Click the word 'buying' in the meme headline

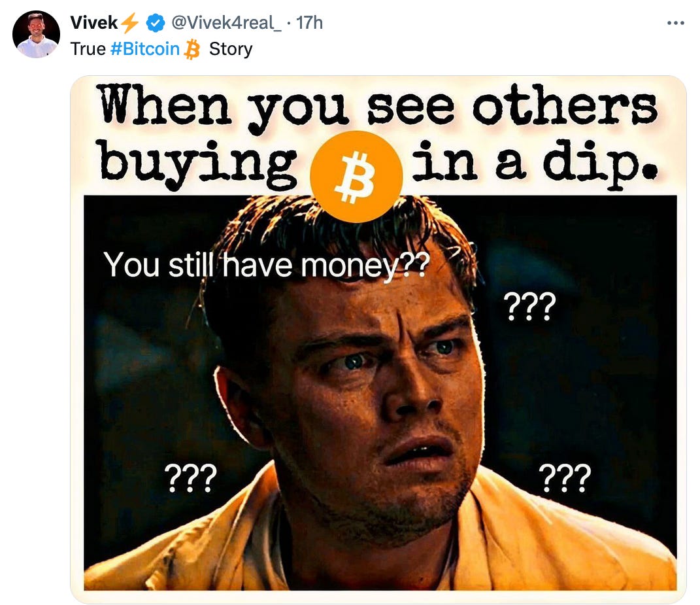click(x=198, y=164)
